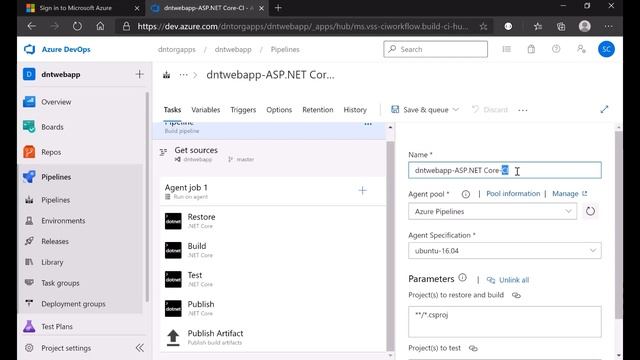The width and height of the screenshot is (640, 360).
Task: Open the Pipeline row ellipsis menu
Action: click(x=368, y=124)
